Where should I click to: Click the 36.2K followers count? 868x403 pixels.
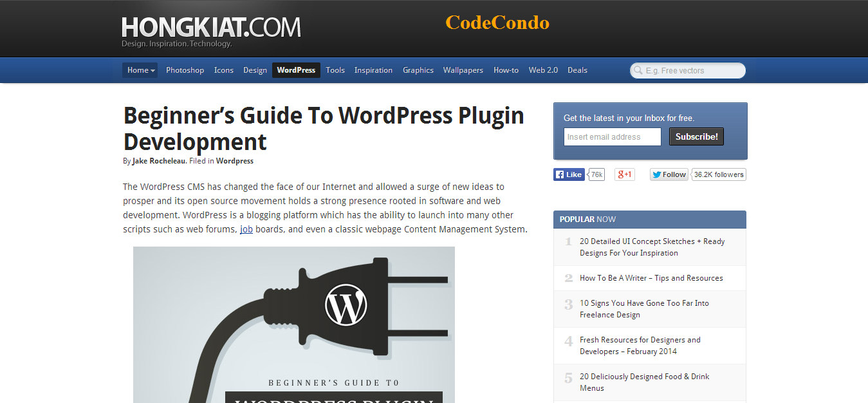click(719, 174)
